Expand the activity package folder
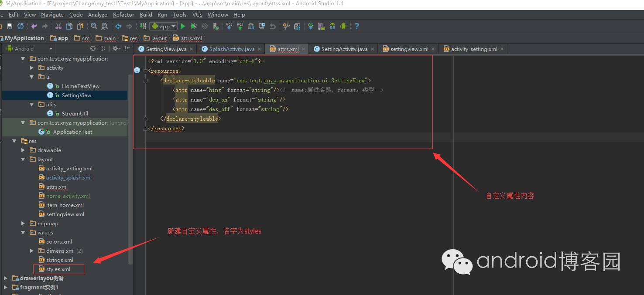 [32, 68]
